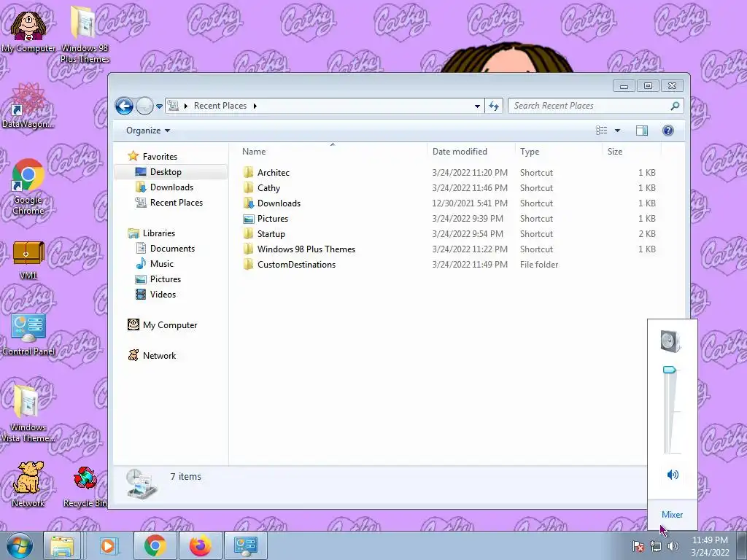Click the CustomDestinations folder icon
The image size is (747, 560).
pos(248,264)
